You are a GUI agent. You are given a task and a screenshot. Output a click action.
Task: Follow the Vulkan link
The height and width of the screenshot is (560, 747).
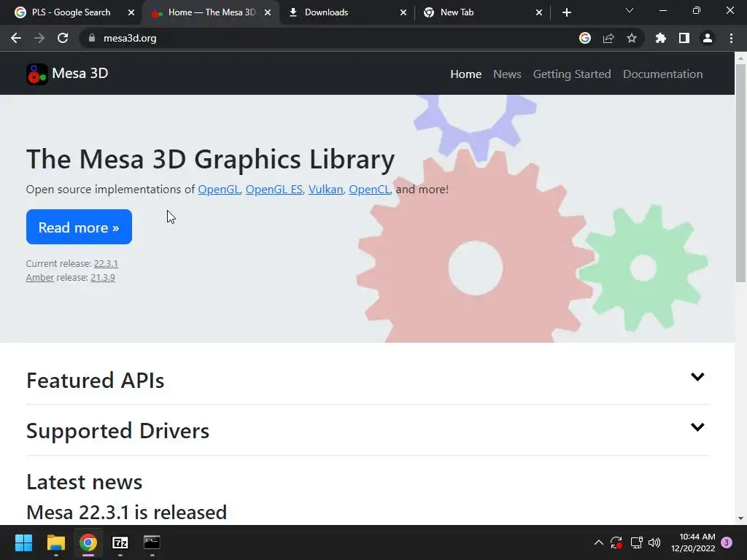coord(326,189)
